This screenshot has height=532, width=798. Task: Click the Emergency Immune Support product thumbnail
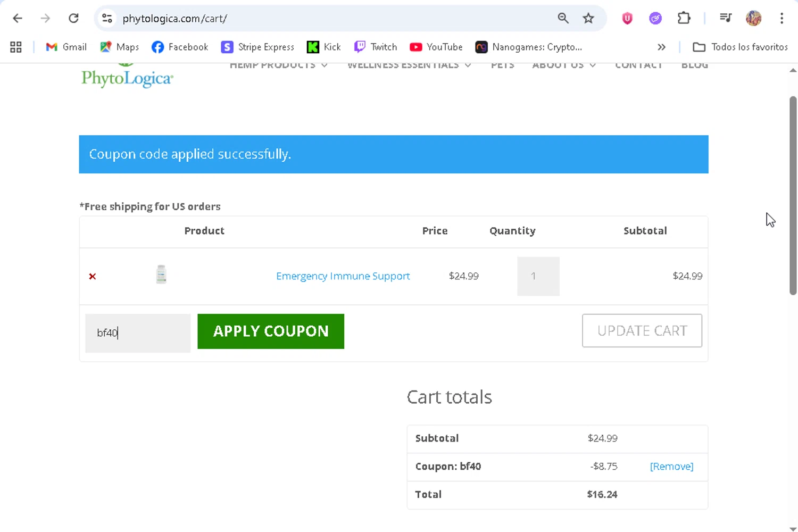pyautogui.click(x=161, y=275)
